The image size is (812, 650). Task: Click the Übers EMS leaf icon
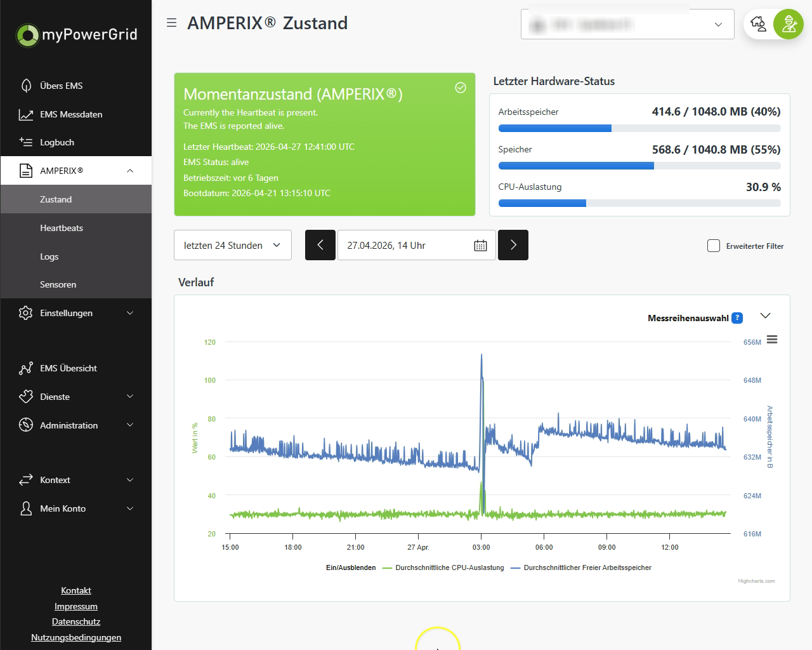[26, 86]
